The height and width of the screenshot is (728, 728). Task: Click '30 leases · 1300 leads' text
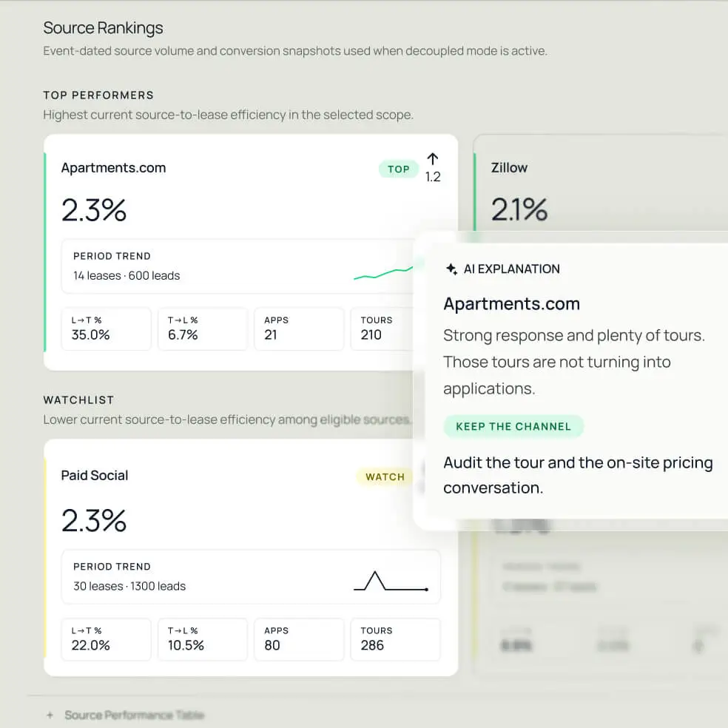pyautogui.click(x=129, y=586)
